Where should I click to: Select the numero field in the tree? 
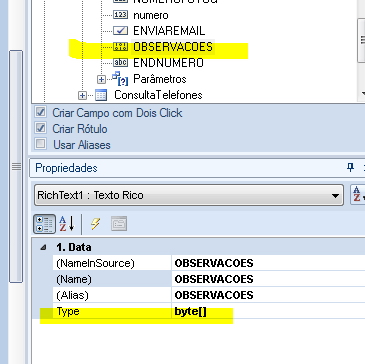pos(151,15)
